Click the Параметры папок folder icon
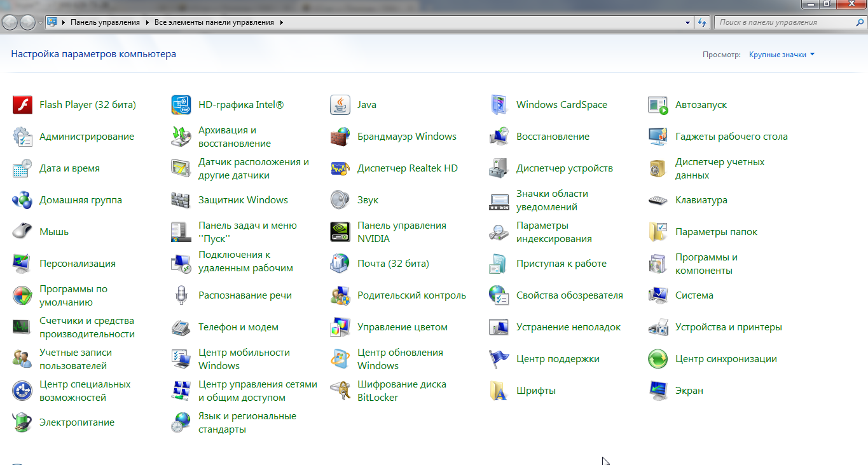Viewport: 868px width, 465px height. 658,232
